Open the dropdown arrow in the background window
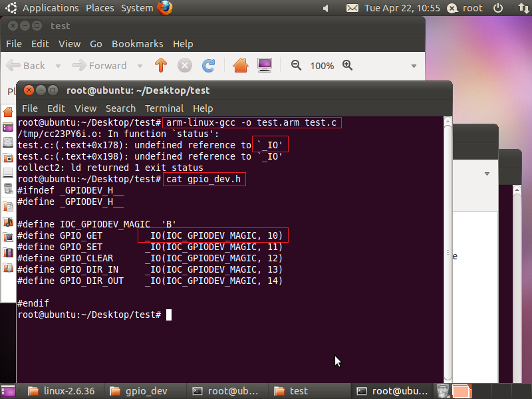532x399 pixels. tap(487, 174)
